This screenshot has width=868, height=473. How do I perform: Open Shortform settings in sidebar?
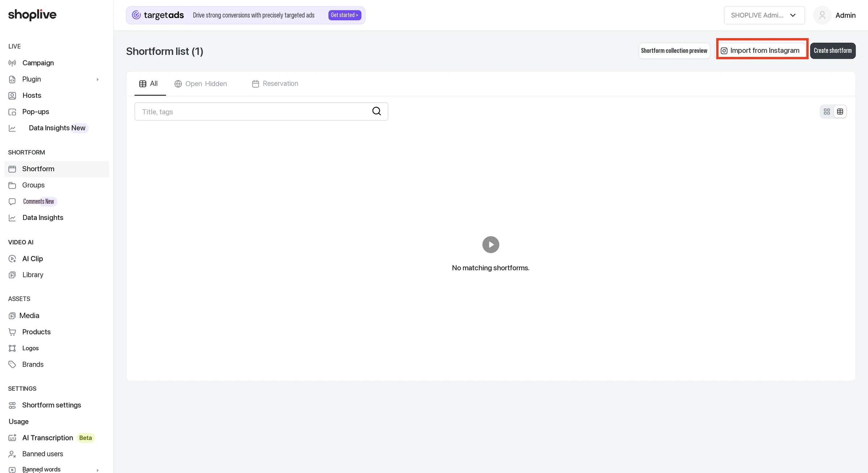[51, 405]
